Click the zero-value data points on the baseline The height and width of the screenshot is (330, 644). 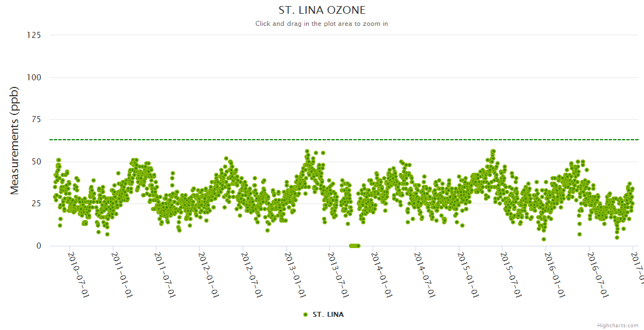[354, 246]
